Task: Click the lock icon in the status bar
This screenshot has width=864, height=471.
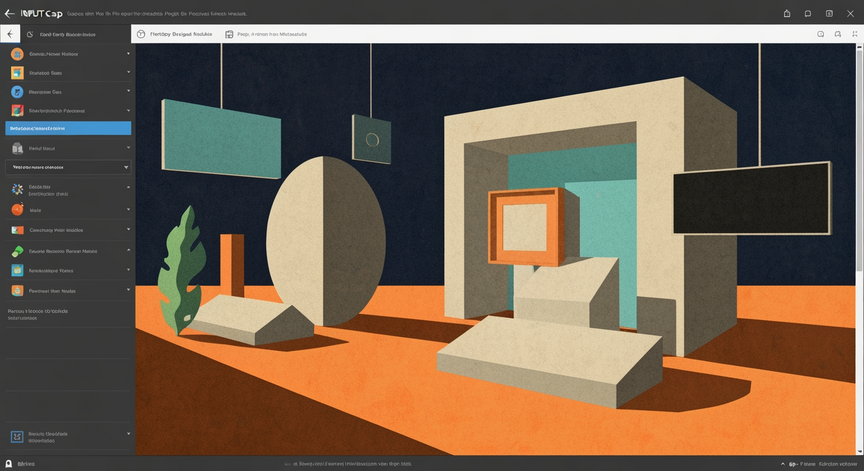Action: [x=8, y=464]
